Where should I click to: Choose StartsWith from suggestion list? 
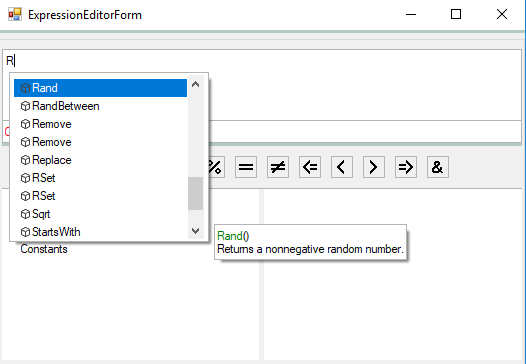click(100, 232)
